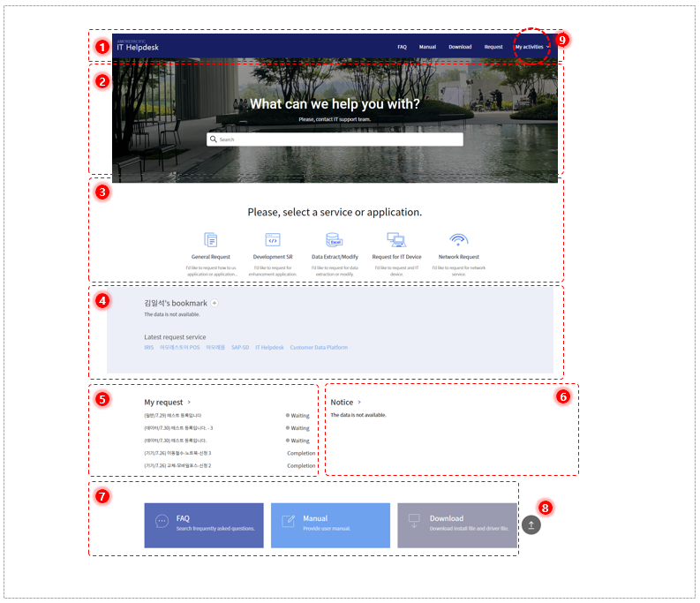Select the Request for IT Device icon
The width and height of the screenshot is (700, 603).
point(396,240)
